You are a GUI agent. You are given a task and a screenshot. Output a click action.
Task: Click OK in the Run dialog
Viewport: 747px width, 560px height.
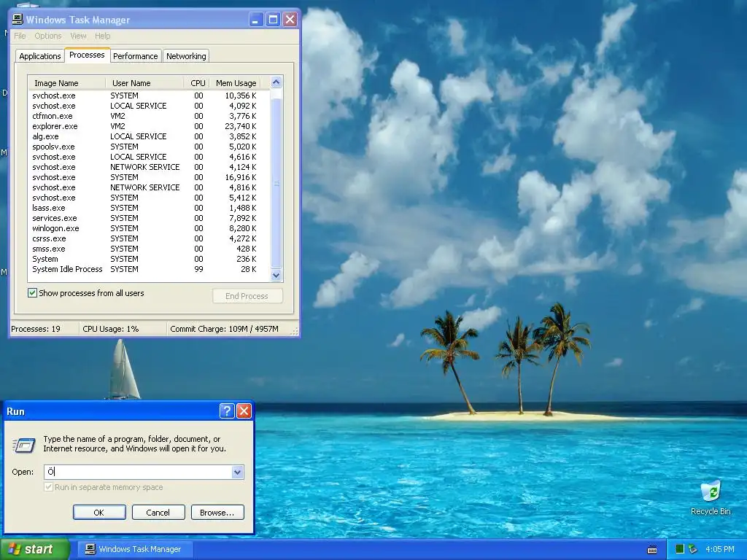tap(99, 513)
